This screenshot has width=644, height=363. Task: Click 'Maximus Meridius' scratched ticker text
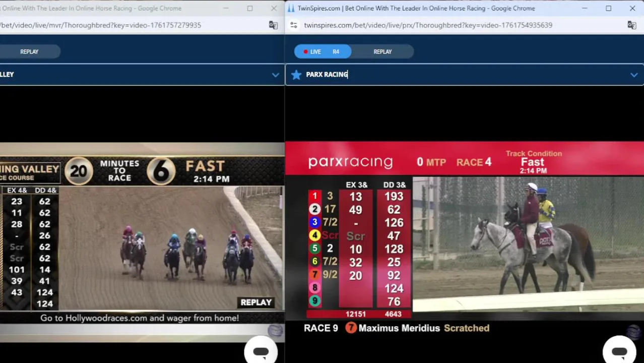pos(399,328)
